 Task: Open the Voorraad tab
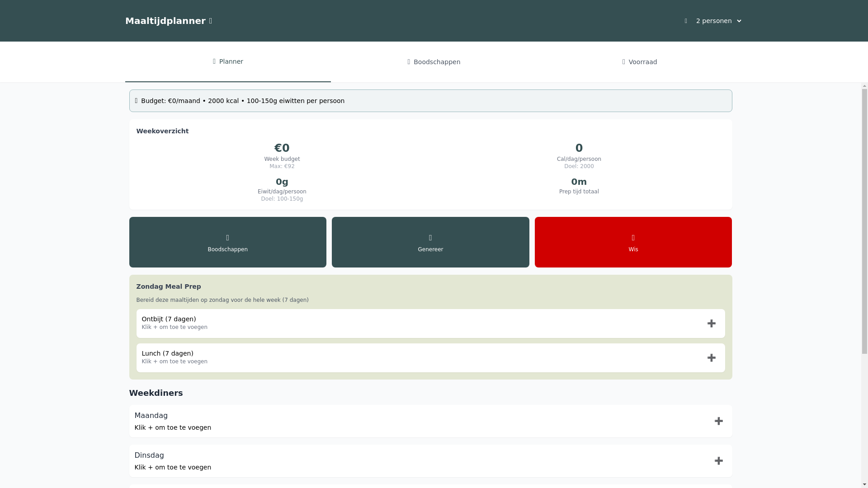pyautogui.click(x=639, y=62)
